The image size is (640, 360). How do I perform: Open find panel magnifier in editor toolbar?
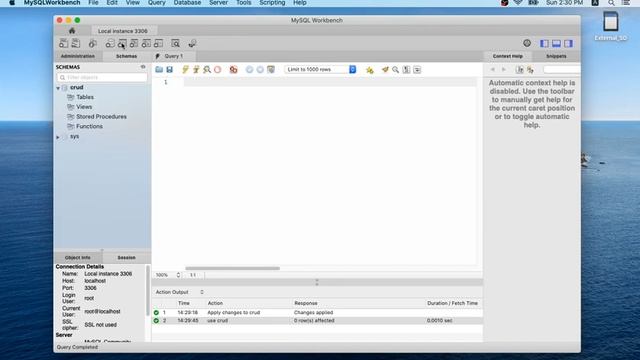point(396,69)
